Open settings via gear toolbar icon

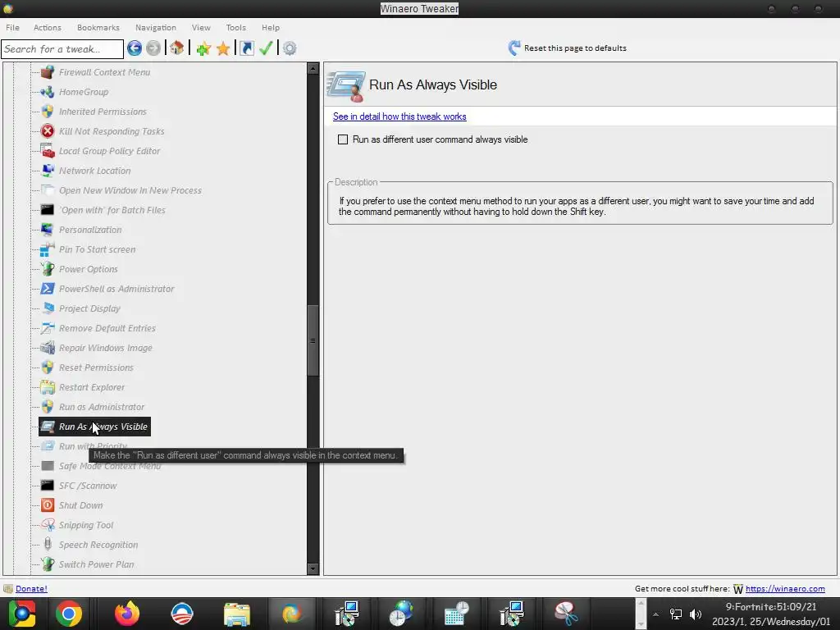pyautogui.click(x=290, y=48)
